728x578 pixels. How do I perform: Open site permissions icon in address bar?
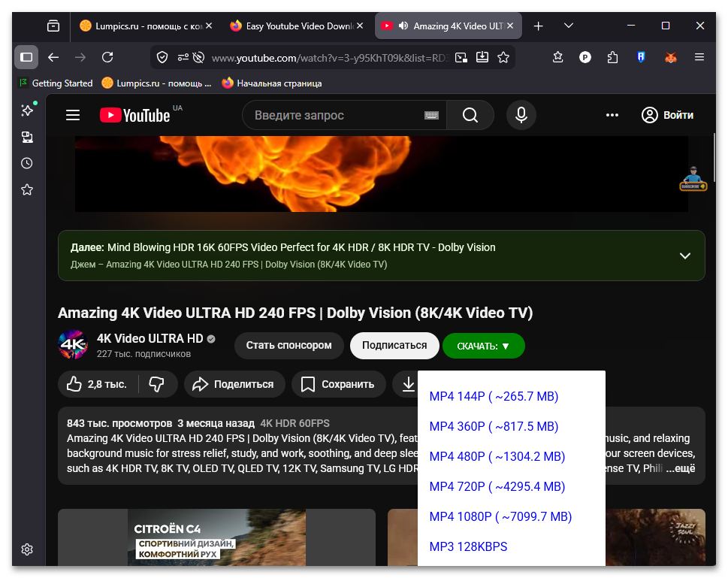pos(183,58)
